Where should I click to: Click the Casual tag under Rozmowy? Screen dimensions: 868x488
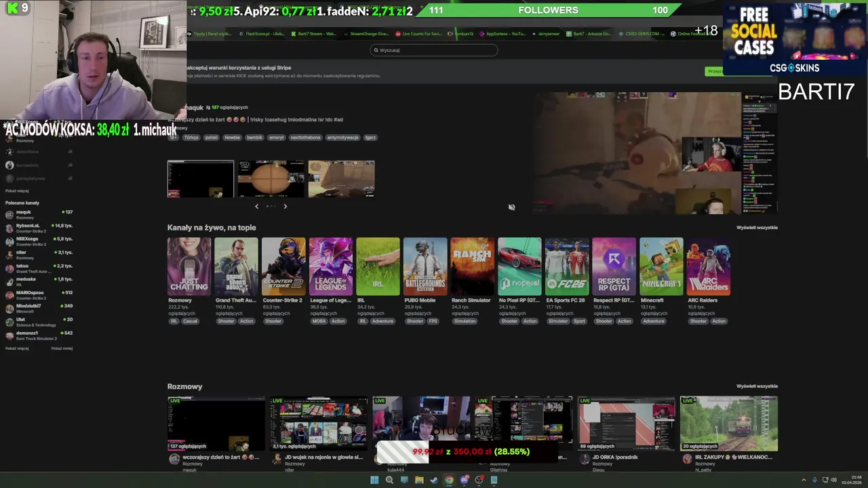(x=191, y=321)
